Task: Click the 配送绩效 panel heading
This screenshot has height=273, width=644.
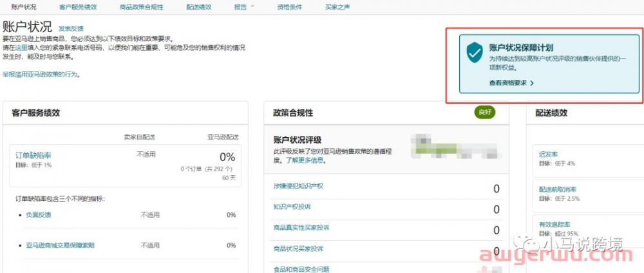Action: (x=551, y=113)
